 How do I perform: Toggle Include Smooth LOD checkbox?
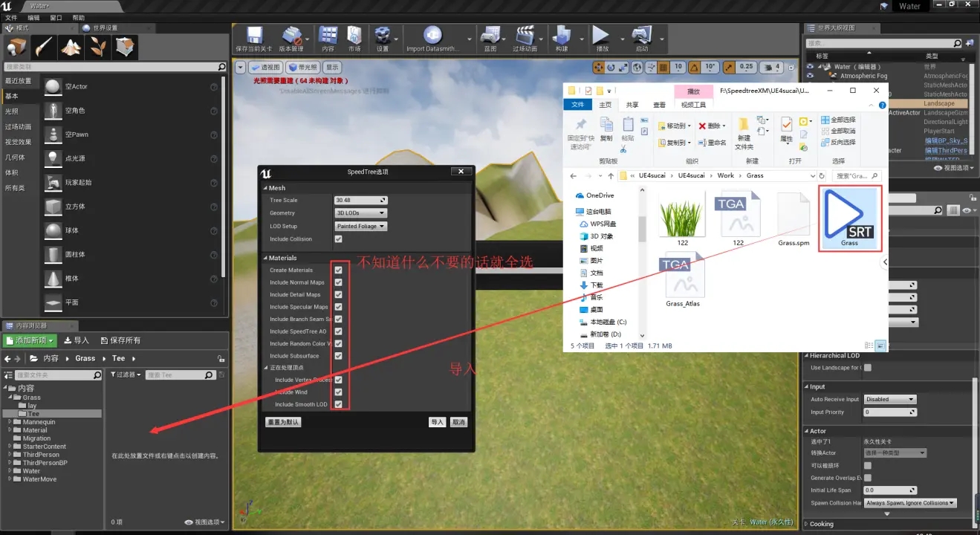tap(338, 404)
